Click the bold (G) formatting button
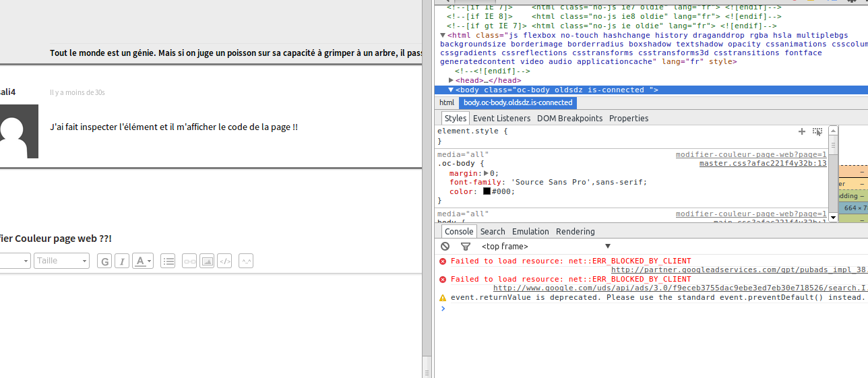The height and width of the screenshot is (378, 868). (104, 261)
